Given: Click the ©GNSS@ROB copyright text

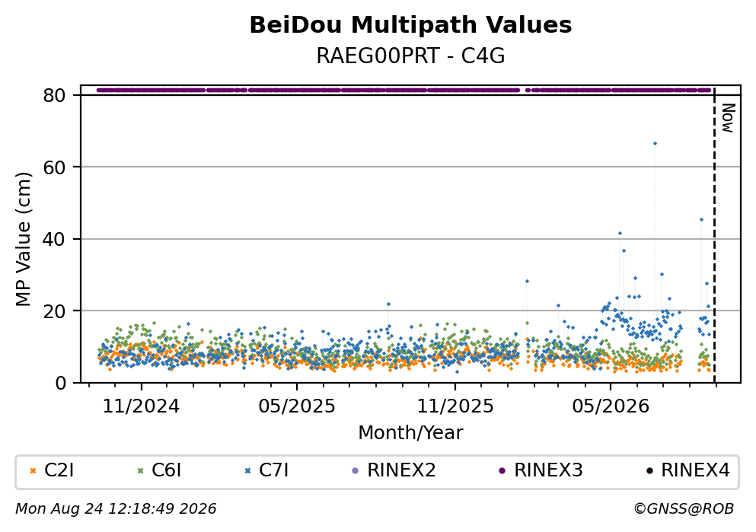Looking at the screenshot, I should point(684,509).
